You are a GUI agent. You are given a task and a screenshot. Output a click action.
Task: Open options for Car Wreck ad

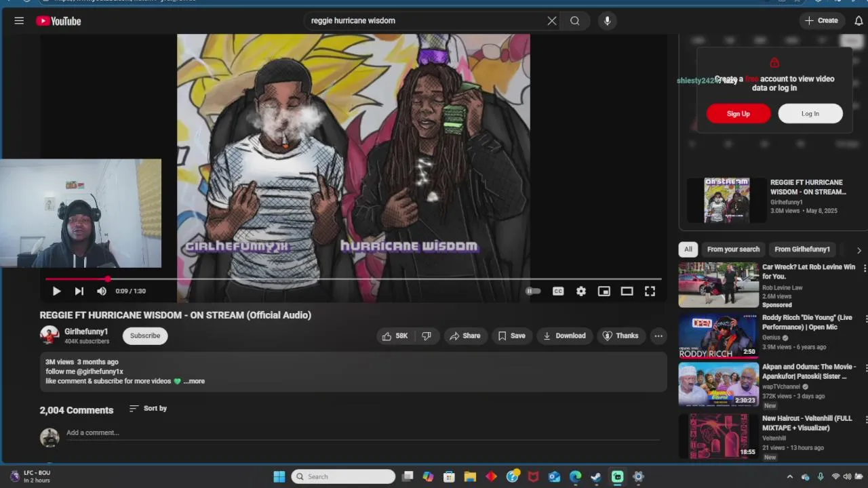pos(864,268)
